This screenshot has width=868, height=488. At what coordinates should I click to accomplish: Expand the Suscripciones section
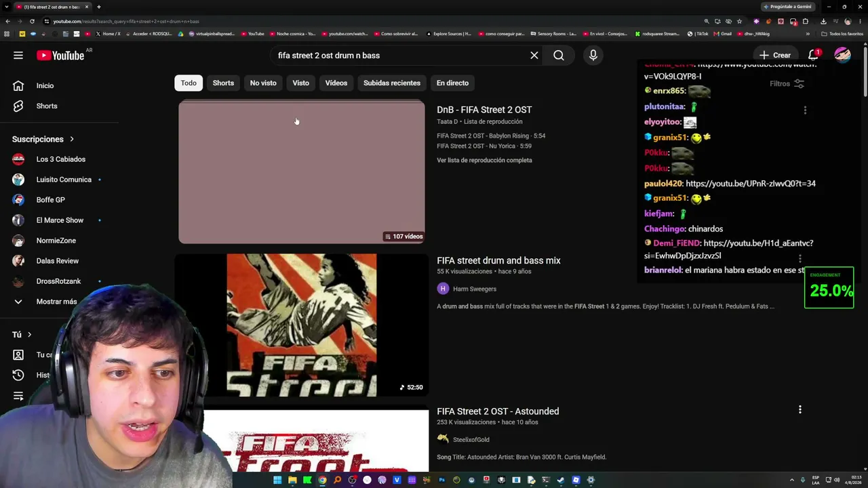pyautogui.click(x=43, y=139)
